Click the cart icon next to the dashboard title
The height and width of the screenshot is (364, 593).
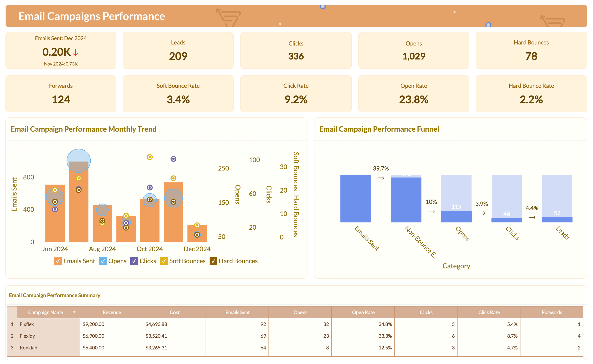[x=228, y=17]
